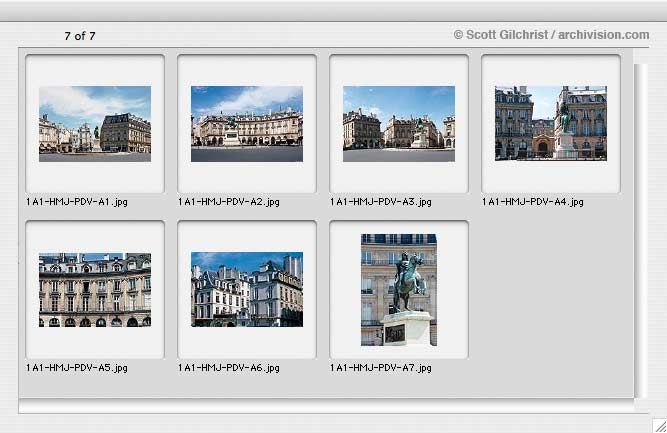Choose the 1A1-HMJ-PDV-A4.jpg slide thumbnail
This screenshot has height=433, width=667.
(551, 123)
